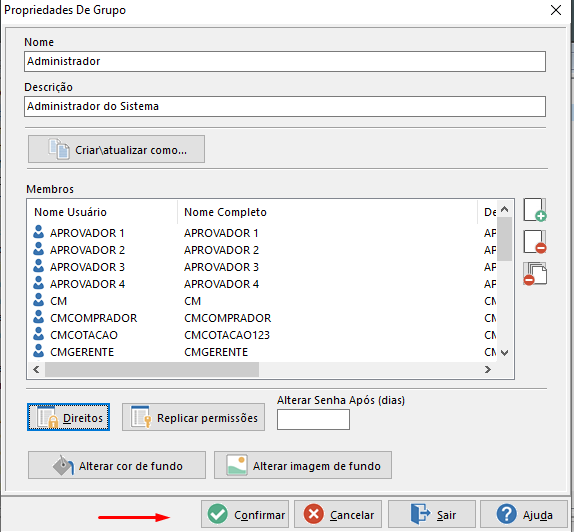Click Replicar permissões button
This screenshot has width=574, height=532.
tap(193, 417)
